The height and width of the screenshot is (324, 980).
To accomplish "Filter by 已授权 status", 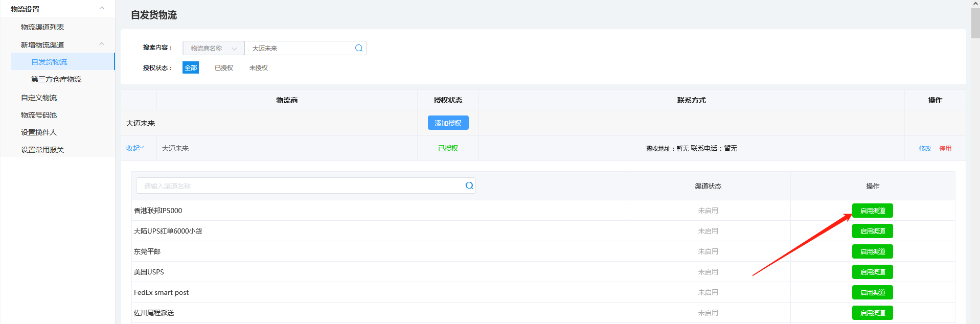I will click(x=224, y=67).
